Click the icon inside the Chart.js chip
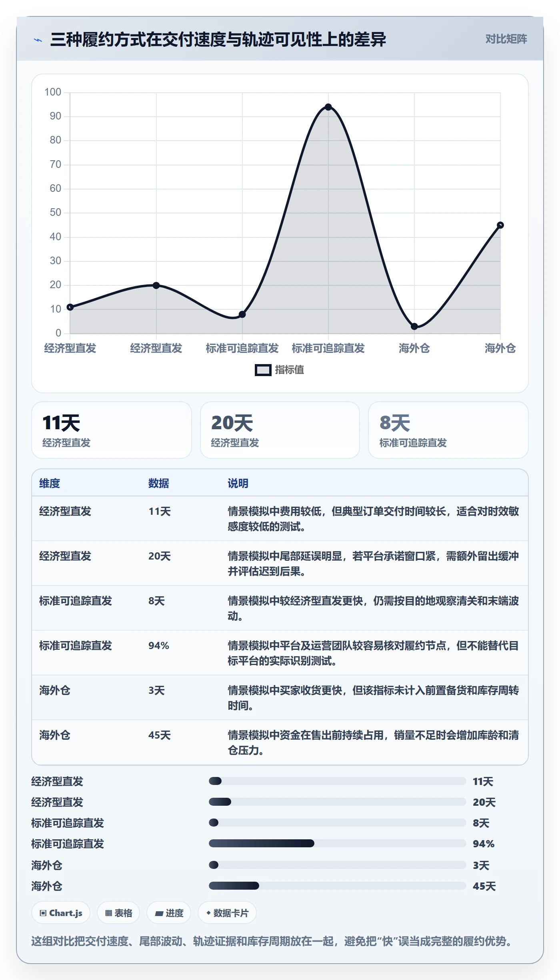The image size is (560, 980). (43, 913)
